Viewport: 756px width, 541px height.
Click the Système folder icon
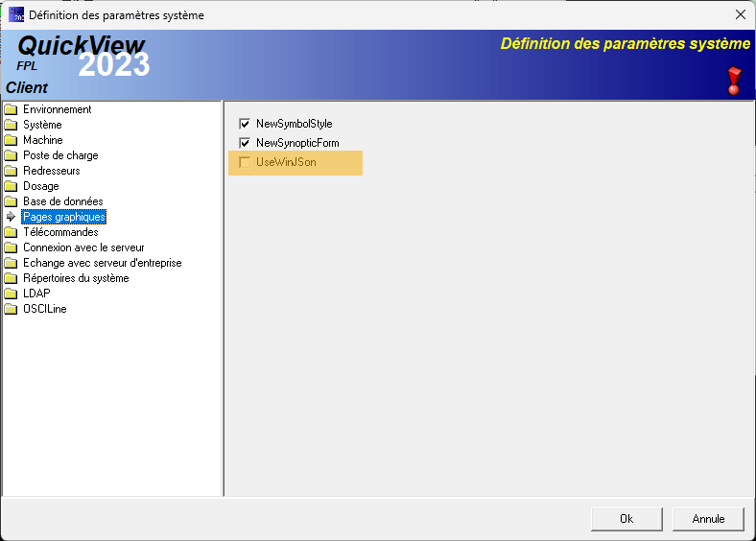(x=11, y=125)
